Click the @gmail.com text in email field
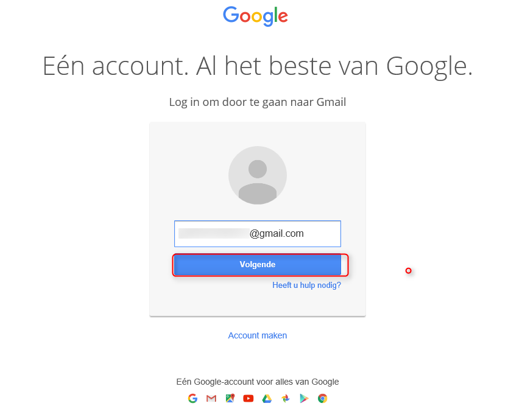The width and height of the screenshot is (522, 420). 277,234
